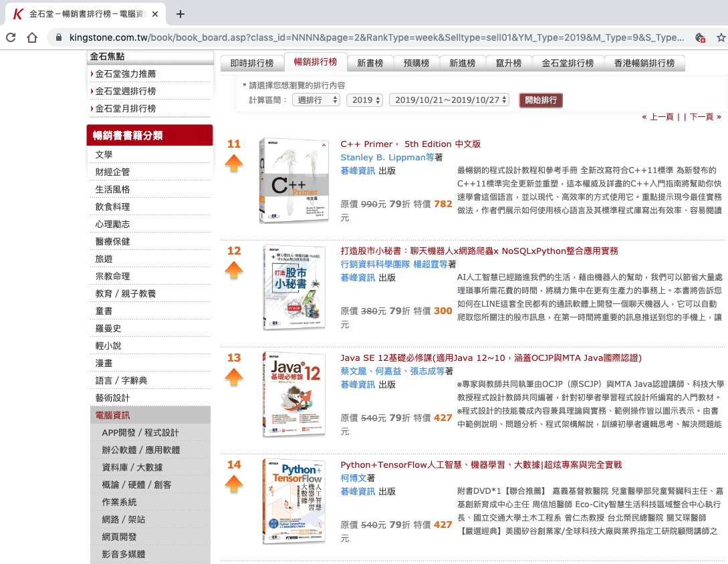Open the 資料庫 / 大數據 subcategory
The image size is (728, 564).
point(132,468)
